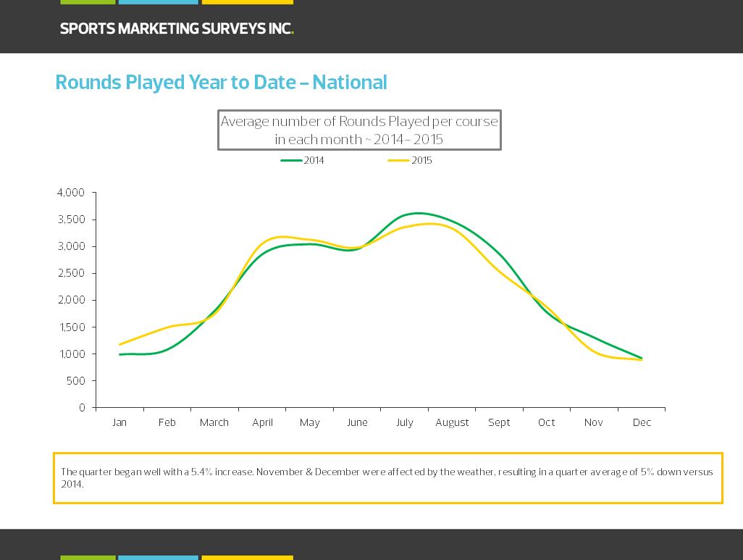The height and width of the screenshot is (560, 743).
Task: Click the Sports Marketing Surveys Inc. logo
Action: click(176, 29)
